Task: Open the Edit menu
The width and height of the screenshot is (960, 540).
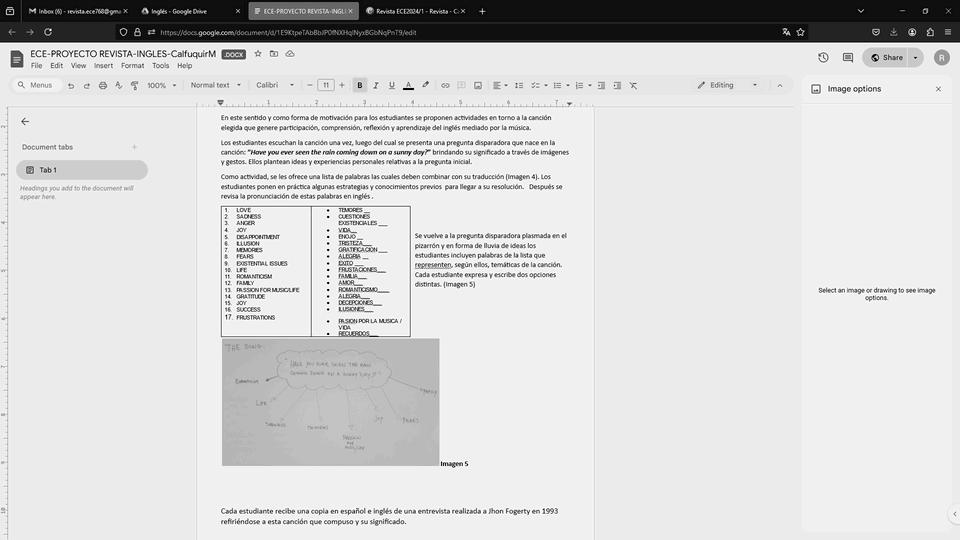Action: (56, 66)
